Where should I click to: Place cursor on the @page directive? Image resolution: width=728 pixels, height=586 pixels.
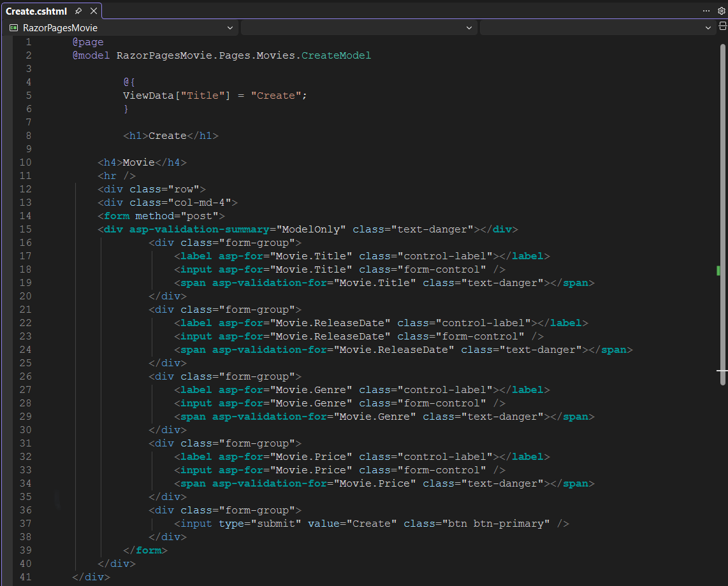click(x=88, y=41)
